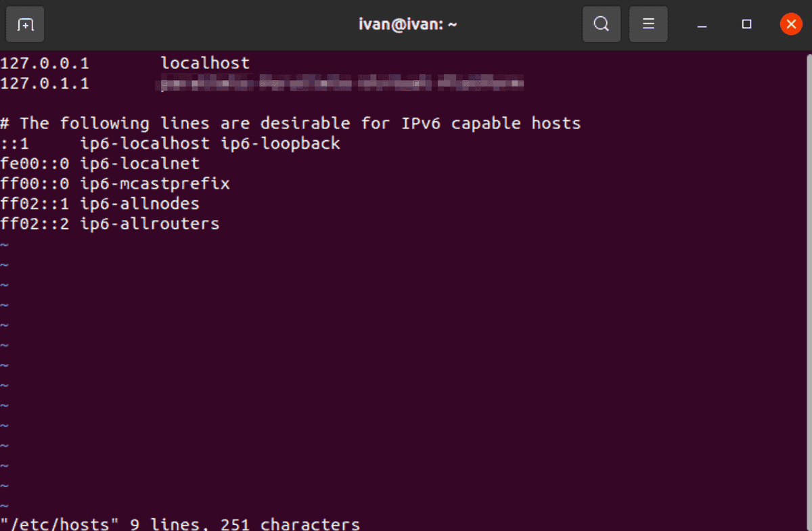Click the ip6-allrouters entry
This screenshot has height=531, width=812.
pyautogui.click(x=150, y=224)
